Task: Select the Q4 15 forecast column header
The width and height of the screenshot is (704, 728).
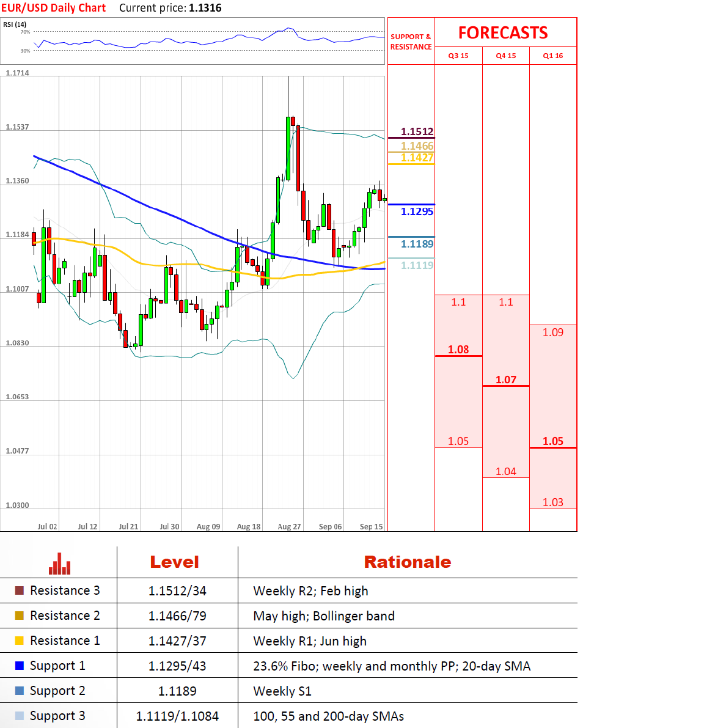Action: pos(506,56)
